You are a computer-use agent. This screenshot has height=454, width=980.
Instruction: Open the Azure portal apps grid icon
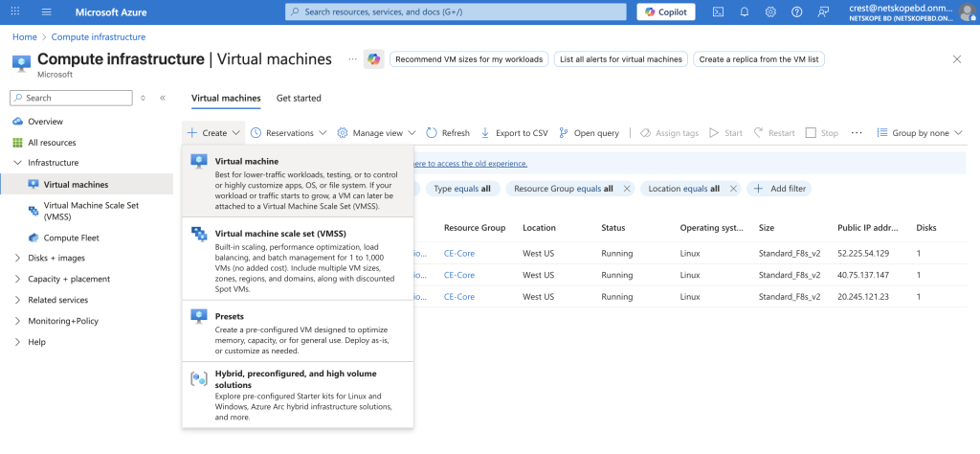coord(15,11)
